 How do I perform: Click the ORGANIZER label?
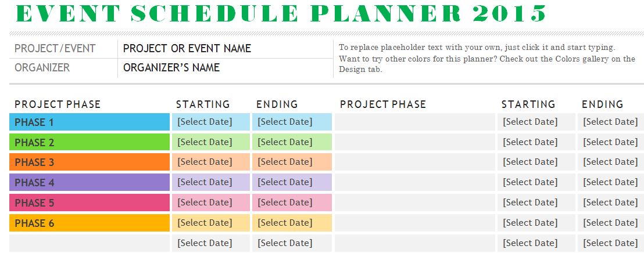click(42, 68)
